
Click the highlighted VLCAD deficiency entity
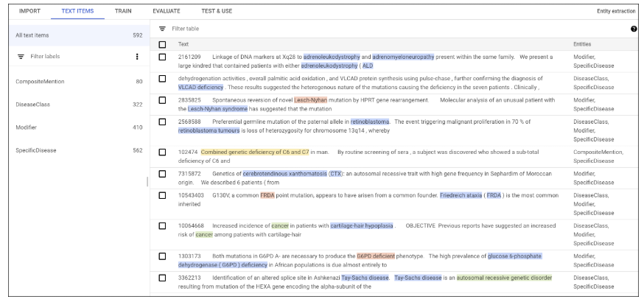click(x=201, y=88)
